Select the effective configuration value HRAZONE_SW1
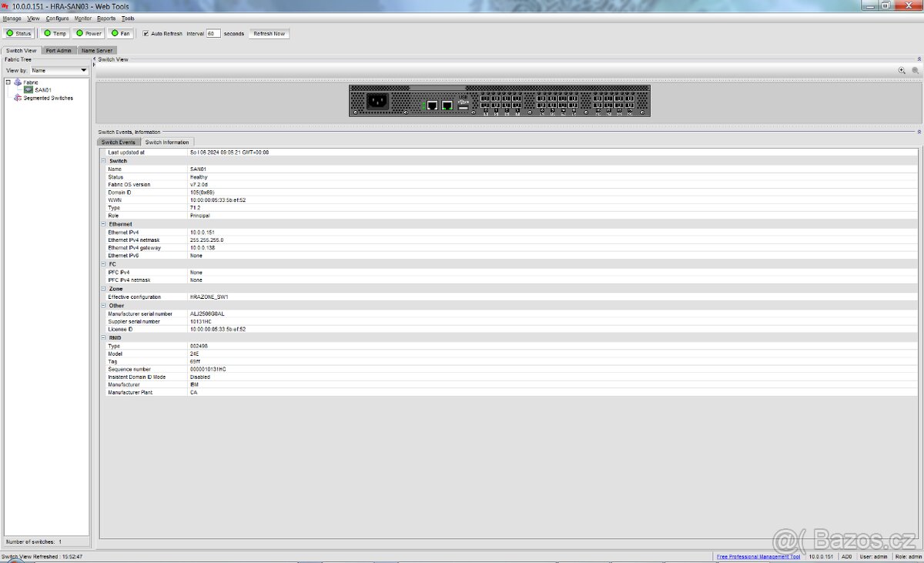Image resolution: width=924 pixels, height=563 pixels. point(209,297)
